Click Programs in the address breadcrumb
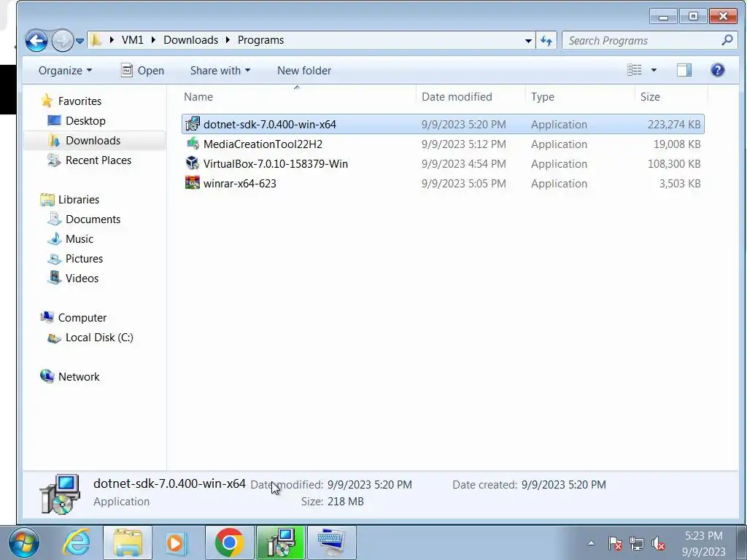Screen dimensions: 747x560 pos(260,40)
